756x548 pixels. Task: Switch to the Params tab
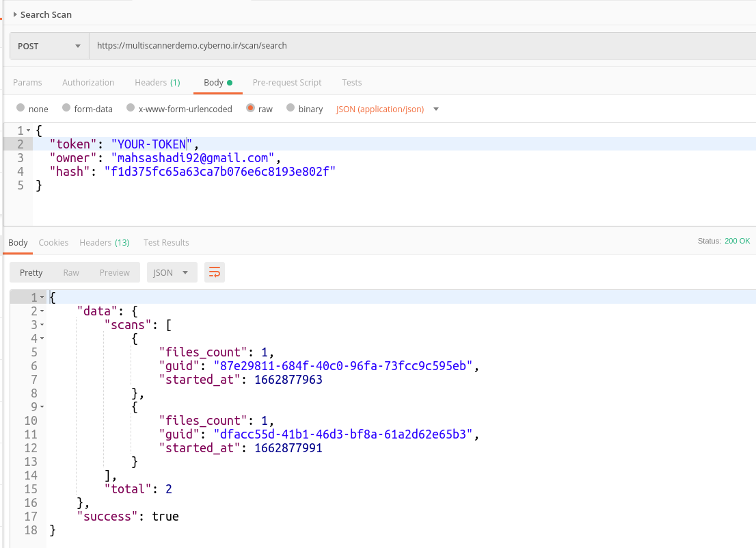[x=27, y=82]
